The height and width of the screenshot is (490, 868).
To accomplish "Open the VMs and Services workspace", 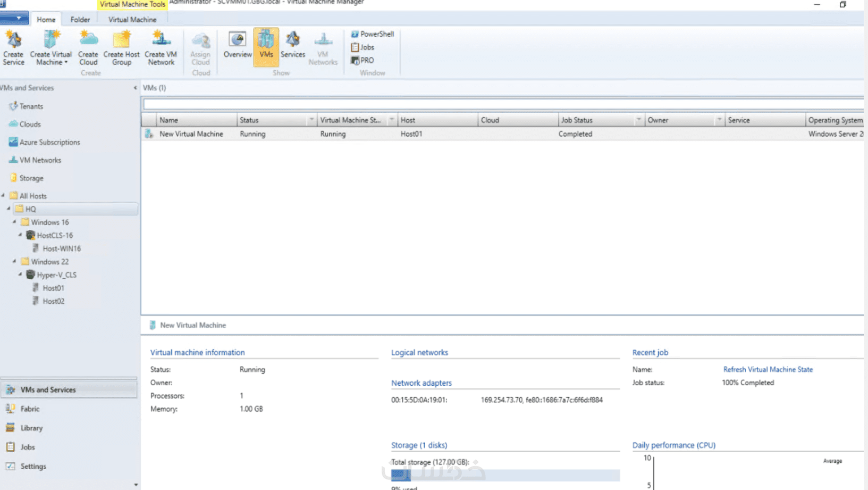I will [69, 390].
